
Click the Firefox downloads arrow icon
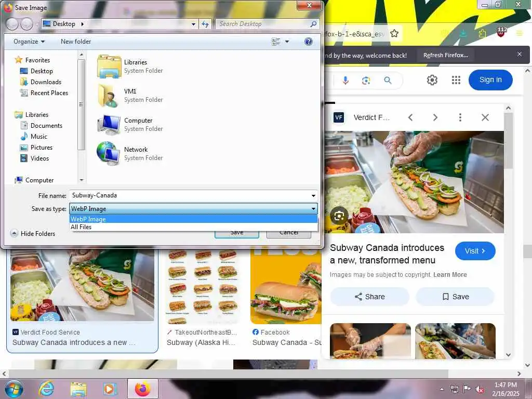(463, 33)
